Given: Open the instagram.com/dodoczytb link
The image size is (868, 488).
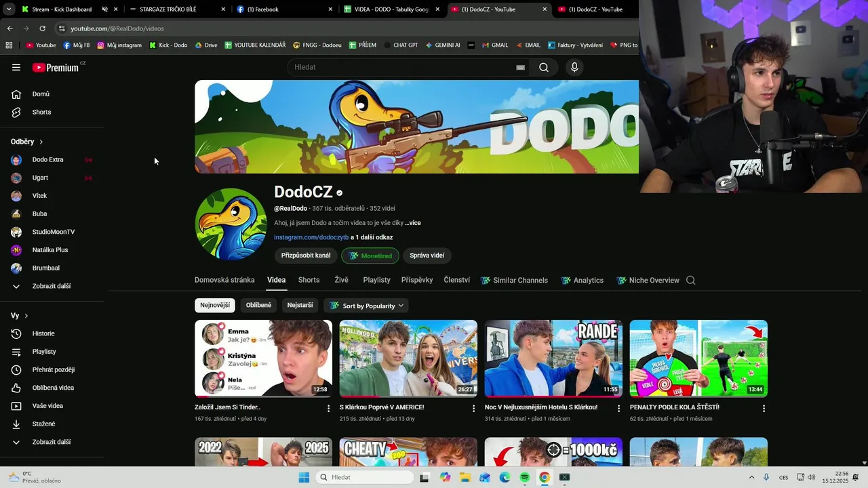Looking at the screenshot, I should pos(311,237).
